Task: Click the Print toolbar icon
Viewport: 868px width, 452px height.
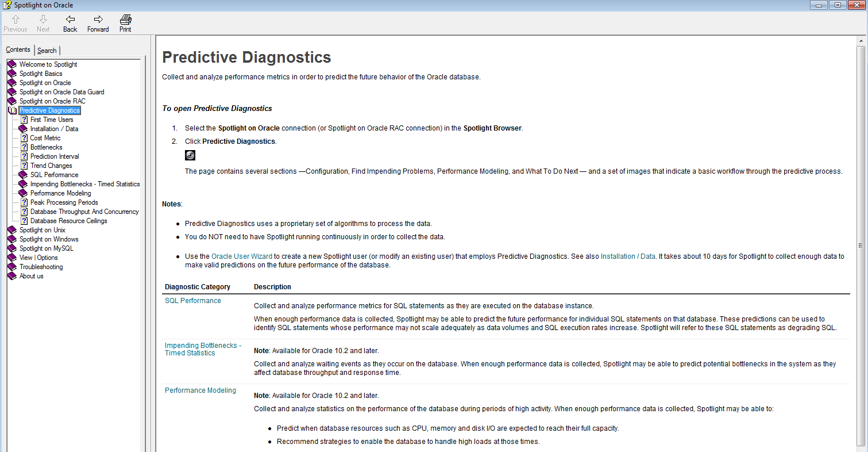Action: 125,19
